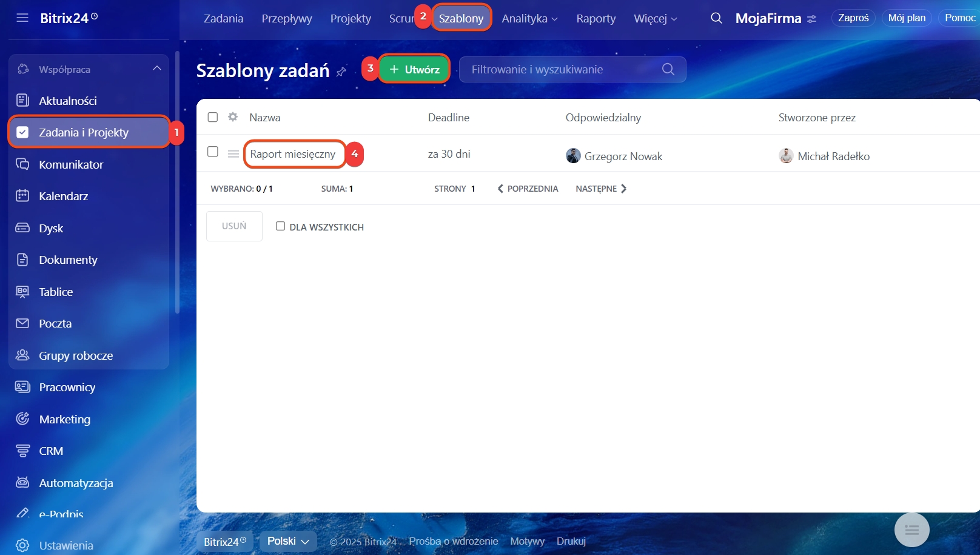Toggle the select-all header checkbox
Viewport: 980px width, 555px height.
click(213, 117)
